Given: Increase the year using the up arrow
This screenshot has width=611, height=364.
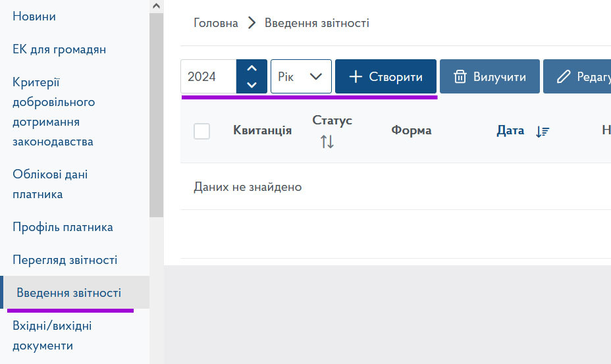Looking at the screenshot, I should coord(252,68).
